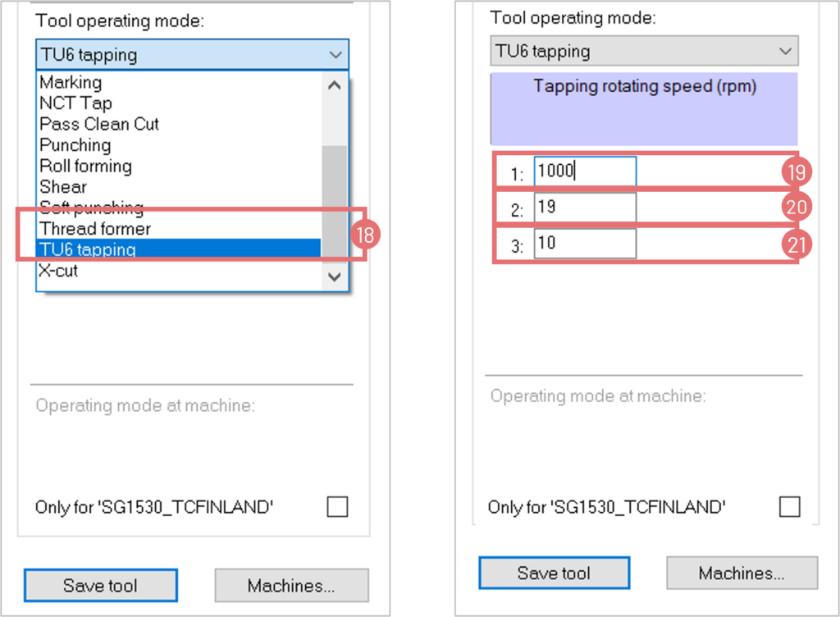Screen dimensions: 840x617
Task: Collapse the open Tool operating mode dropdown
Action: 334,55
